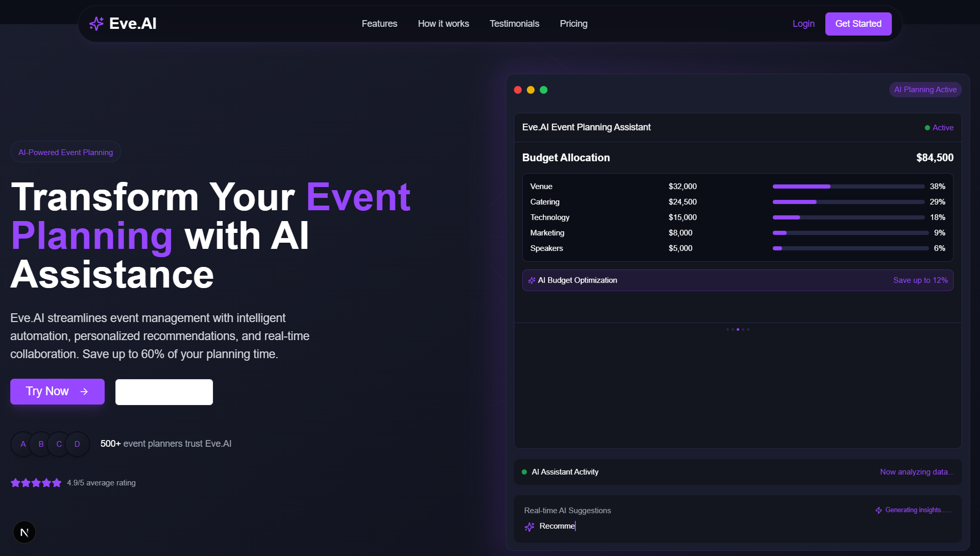Click the avatar circle labeled A

click(23, 444)
